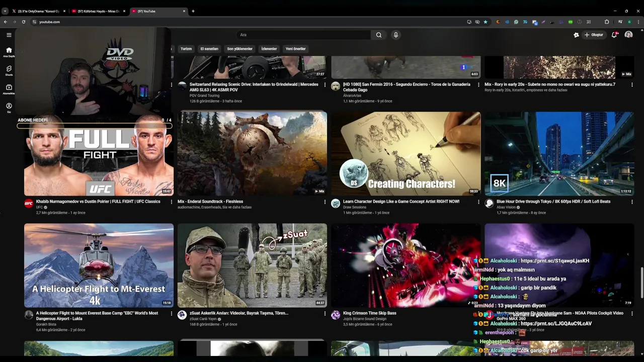Screen dimensions: 644x362
Task: Open options for Switzerland Scenic Drive video
Action: coord(325,84)
